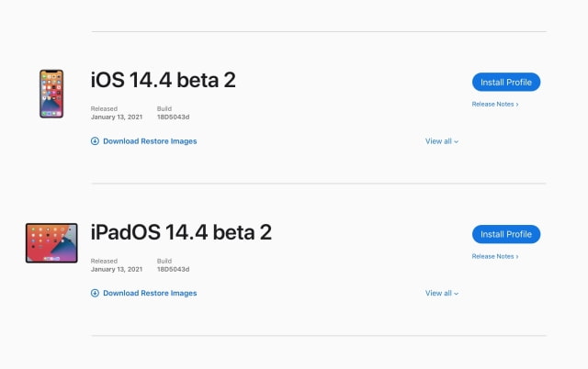Click the iPadOS build number 18D5043d
This screenshot has width=588, height=369.
(x=173, y=270)
